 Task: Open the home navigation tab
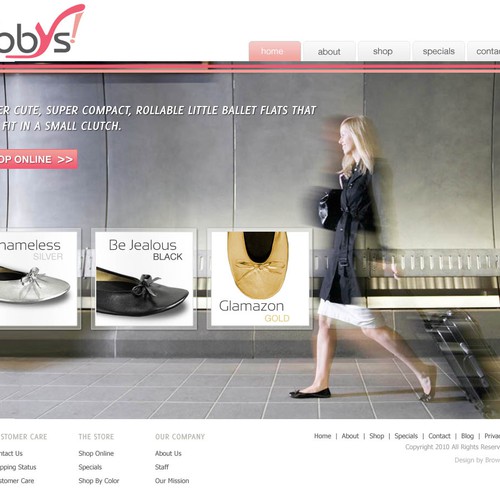pos(275,51)
